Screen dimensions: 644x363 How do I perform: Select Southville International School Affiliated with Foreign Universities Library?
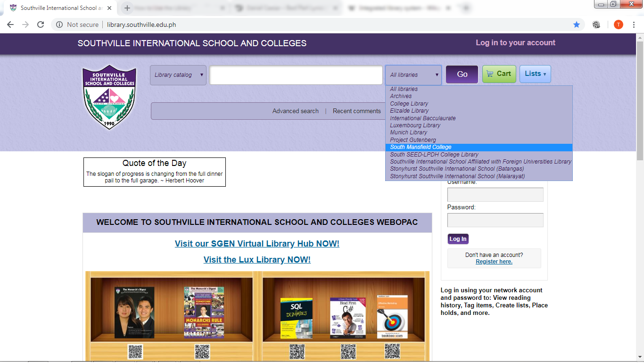[x=479, y=162]
